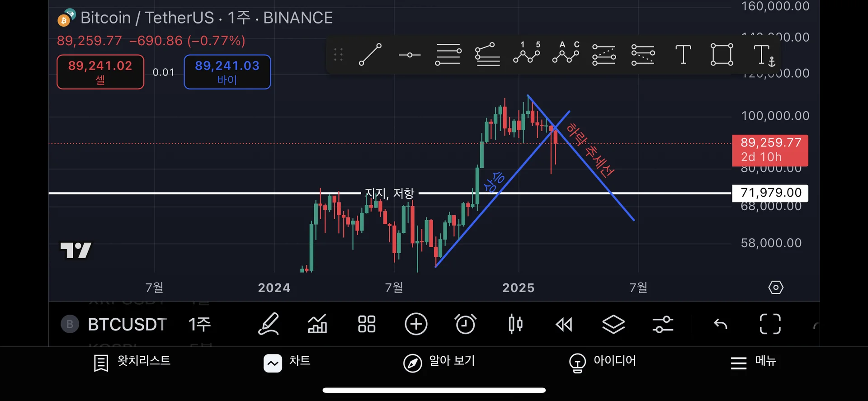Switch to the 왓치리스트 tab

pyautogui.click(x=132, y=362)
